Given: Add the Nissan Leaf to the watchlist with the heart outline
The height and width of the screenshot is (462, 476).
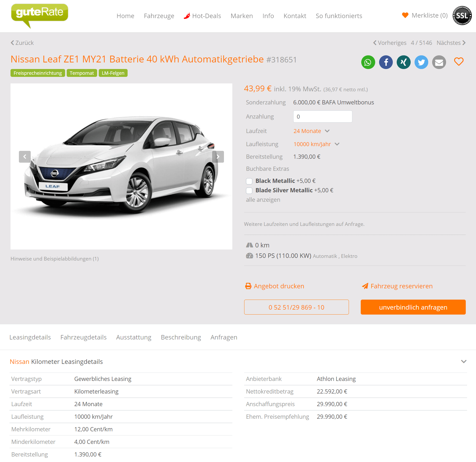Looking at the screenshot, I should pyautogui.click(x=459, y=62).
